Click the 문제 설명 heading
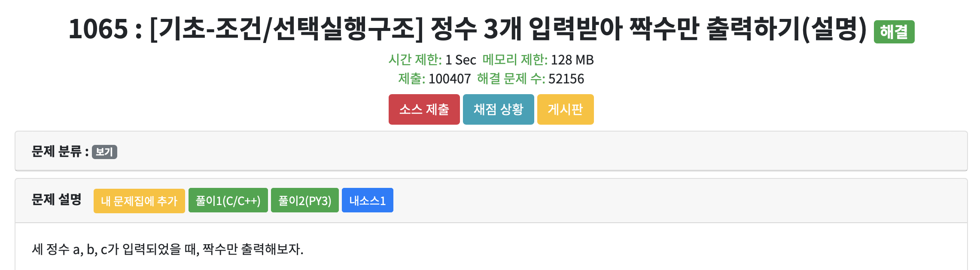This screenshot has width=980, height=270. tap(57, 199)
